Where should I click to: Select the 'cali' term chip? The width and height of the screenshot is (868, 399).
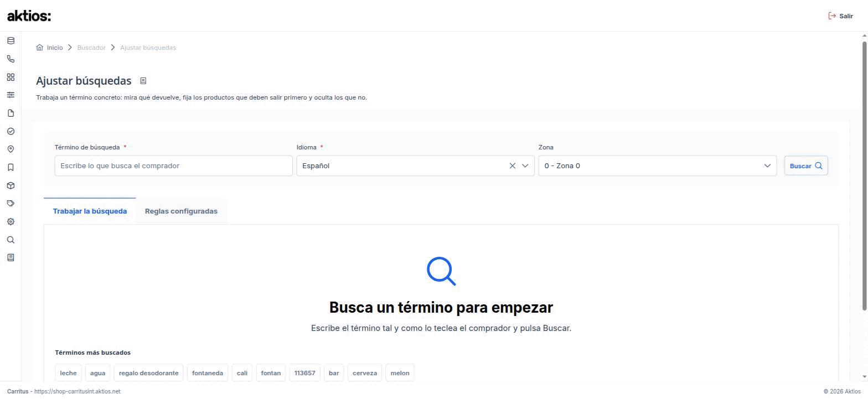pyautogui.click(x=242, y=373)
